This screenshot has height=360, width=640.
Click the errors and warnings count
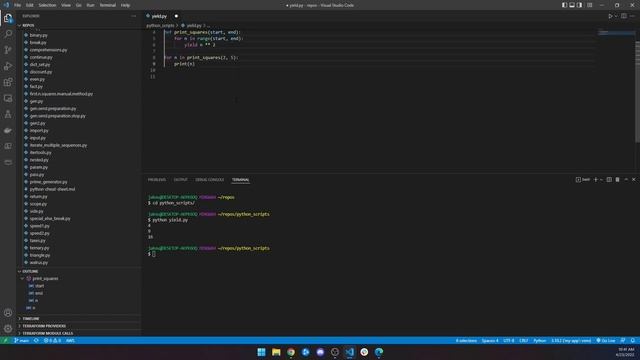click(52, 340)
